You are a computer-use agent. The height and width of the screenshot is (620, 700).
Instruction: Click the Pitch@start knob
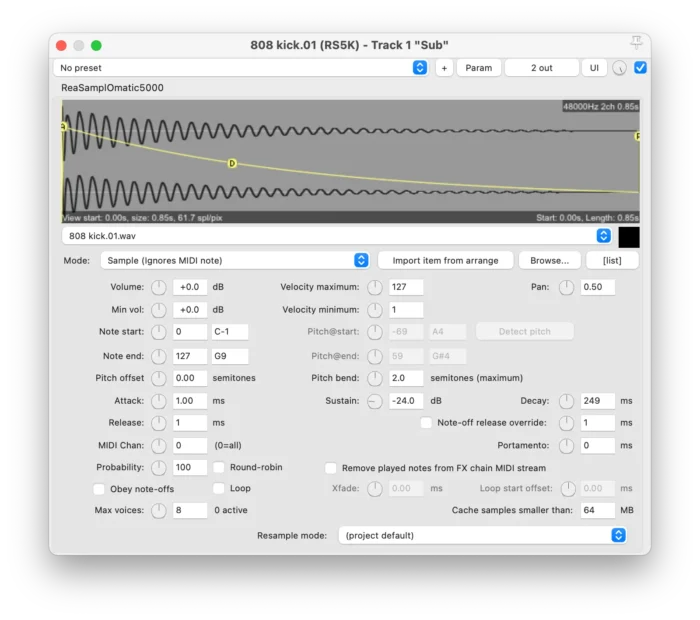(375, 332)
